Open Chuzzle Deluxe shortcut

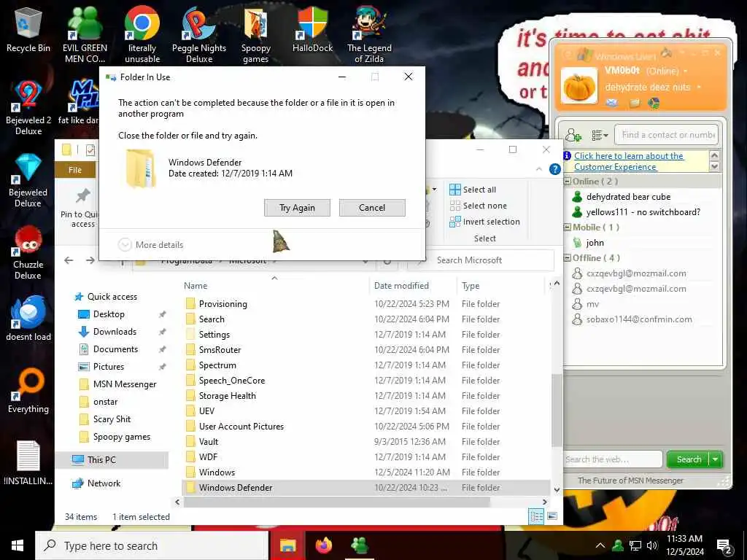[28, 253]
